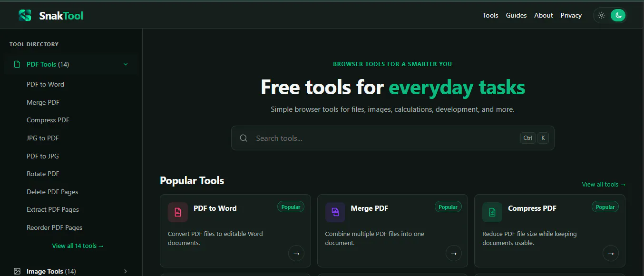This screenshot has width=644, height=276.
Task: Click Popular badge on PDF to Word
Action: [291, 207]
